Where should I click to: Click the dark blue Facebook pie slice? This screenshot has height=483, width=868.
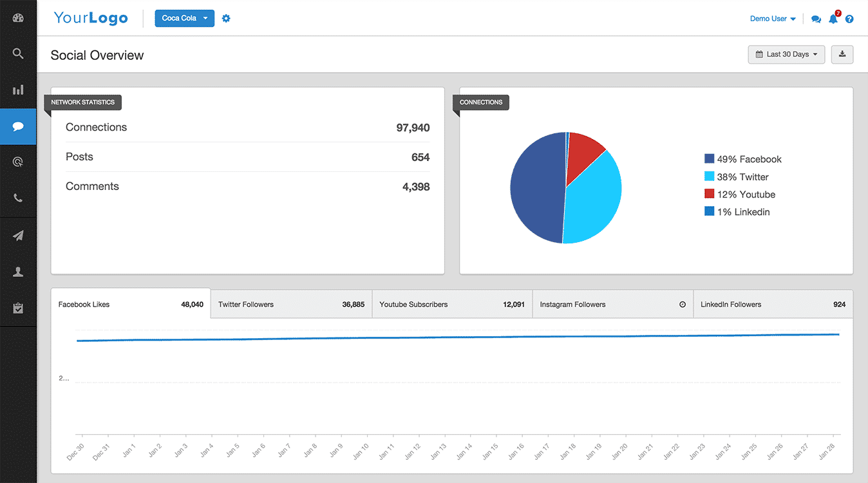click(536, 188)
